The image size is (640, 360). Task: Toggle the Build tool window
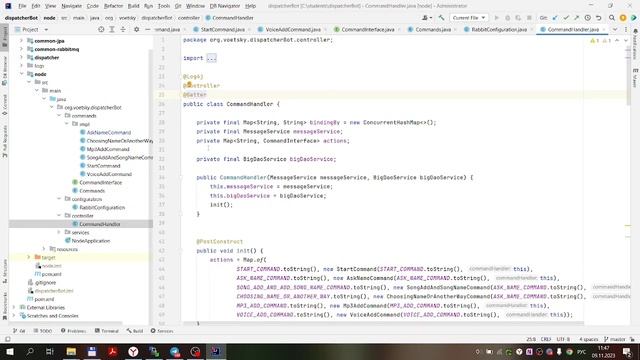click(x=135, y=331)
